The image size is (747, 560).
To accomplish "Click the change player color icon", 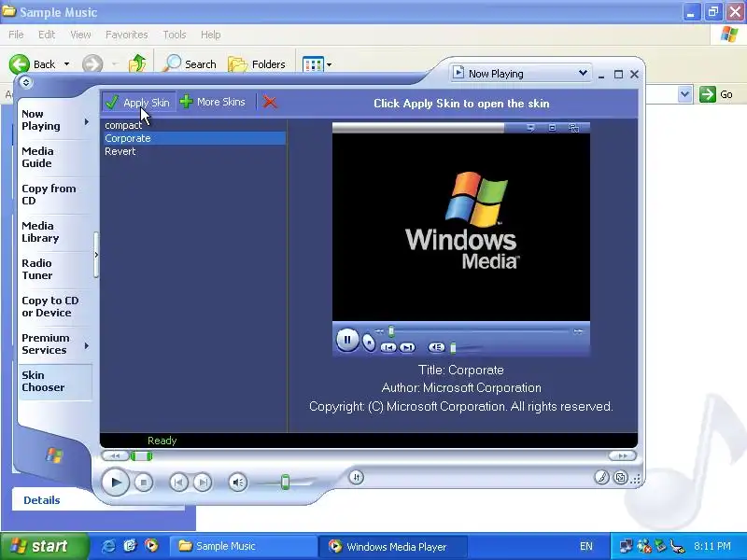I will tap(601, 477).
